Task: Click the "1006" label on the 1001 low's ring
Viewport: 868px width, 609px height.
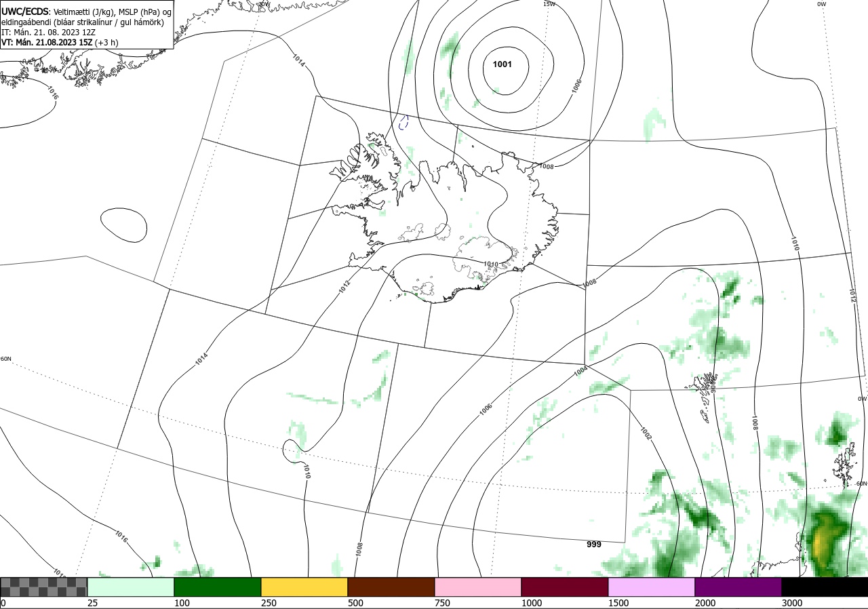Action: 577,85
